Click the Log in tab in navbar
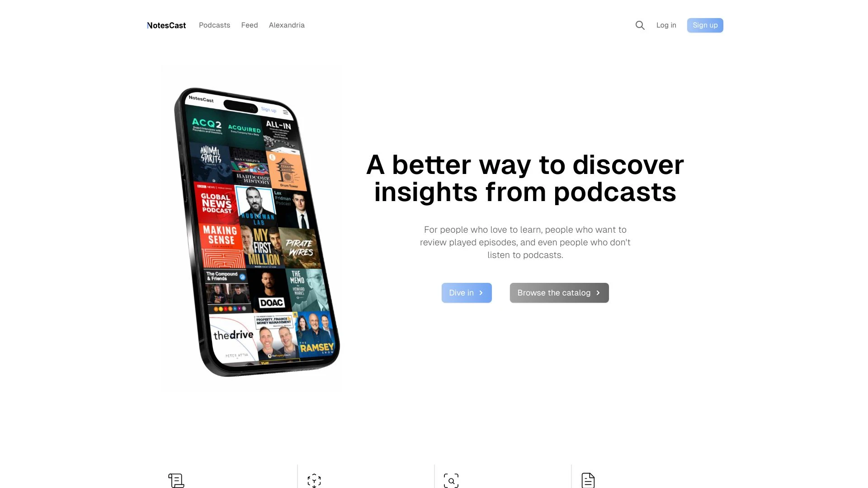The height and width of the screenshot is (488, 868). pos(666,25)
